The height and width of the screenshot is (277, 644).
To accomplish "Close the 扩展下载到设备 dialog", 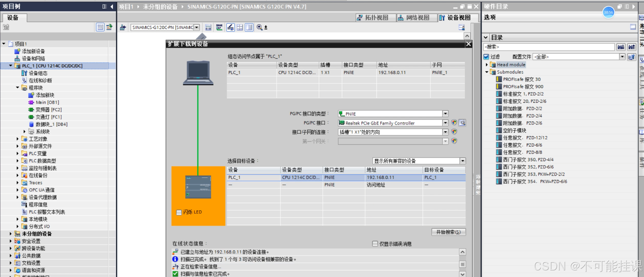I will tap(468, 44).
